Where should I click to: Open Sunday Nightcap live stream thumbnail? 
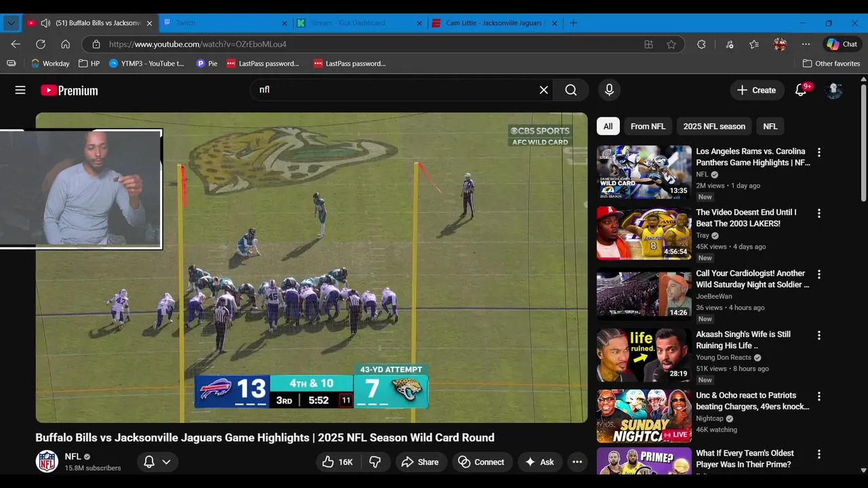click(x=644, y=416)
